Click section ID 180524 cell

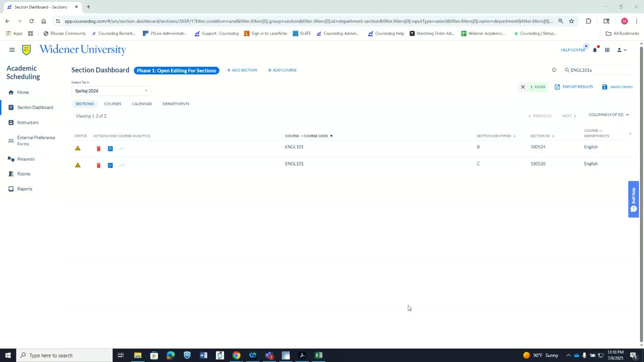[538, 147]
